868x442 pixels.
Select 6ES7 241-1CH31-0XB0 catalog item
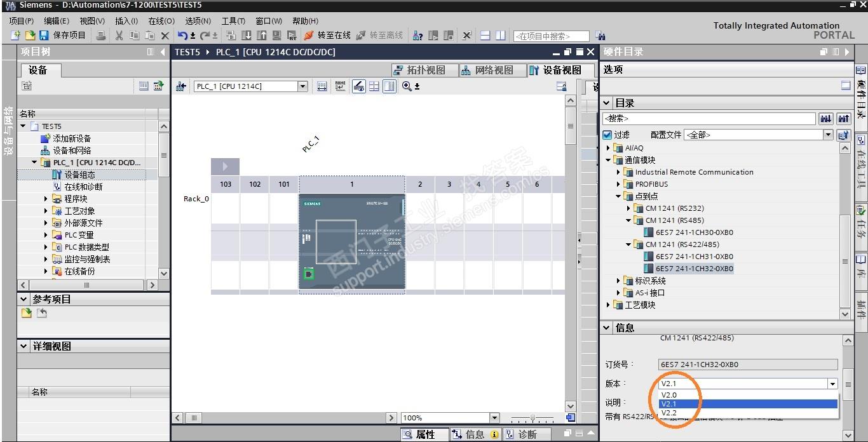point(689,257)
